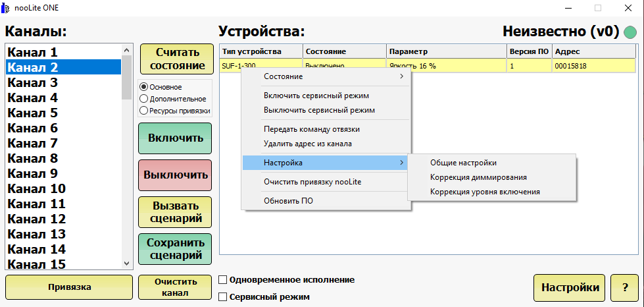The width and height of the screenshot is (644, 307).
Task: Open Общие настройки from submenu
Action: coord(492,163)
